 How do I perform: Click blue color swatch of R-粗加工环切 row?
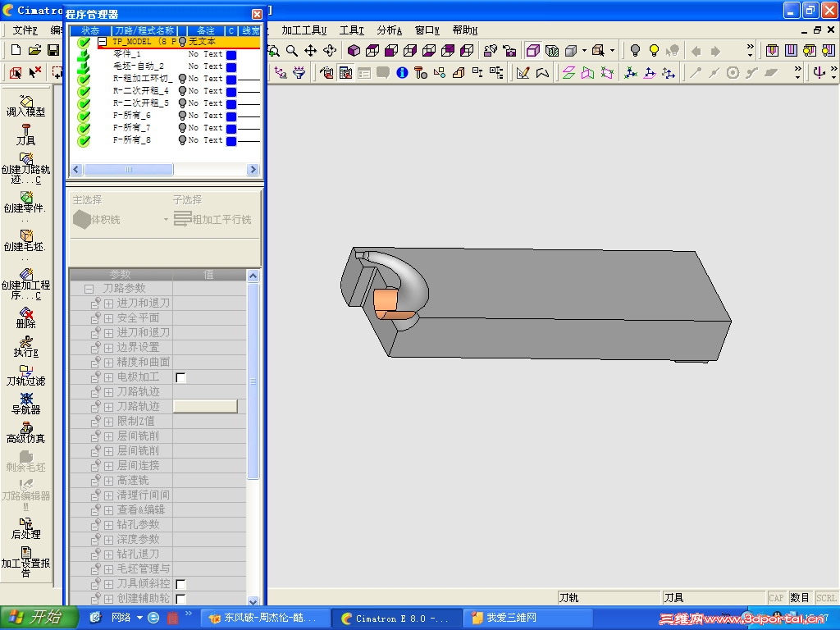click(x=231, y=80)
